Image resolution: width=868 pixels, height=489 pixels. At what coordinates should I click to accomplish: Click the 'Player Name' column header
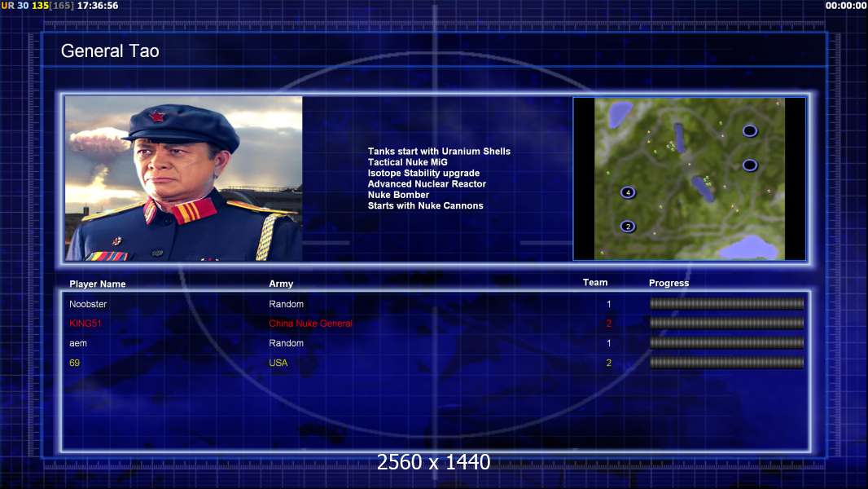[x=98, y=284]
